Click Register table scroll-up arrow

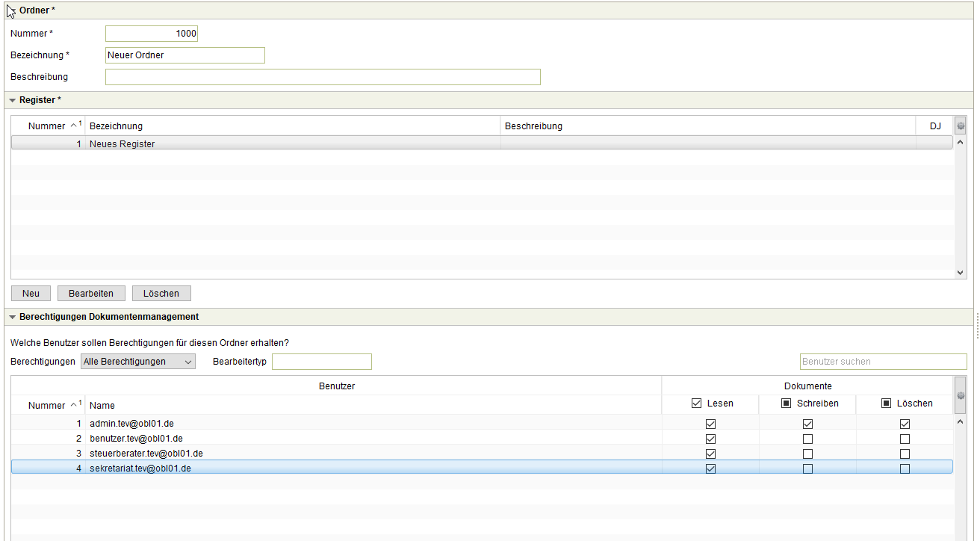pos(961,142)
